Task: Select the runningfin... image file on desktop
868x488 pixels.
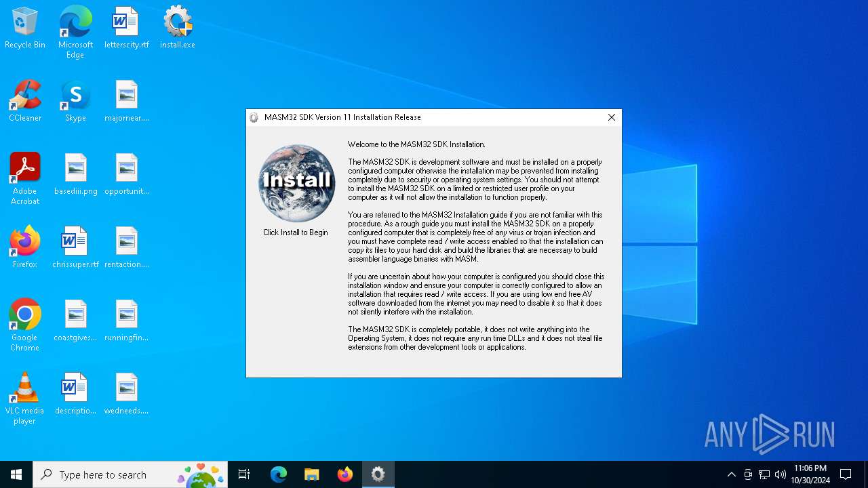Action: tap(126, 321)
